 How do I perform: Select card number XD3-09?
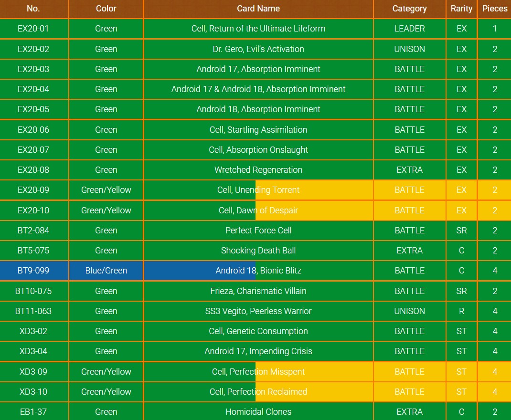tap(33, 372)
